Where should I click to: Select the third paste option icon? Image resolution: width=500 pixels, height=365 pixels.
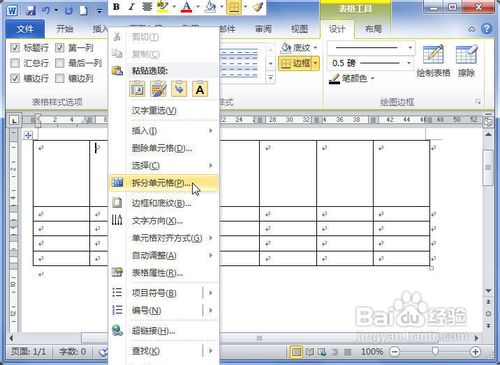pyautogui.click(x=179, y=89)
